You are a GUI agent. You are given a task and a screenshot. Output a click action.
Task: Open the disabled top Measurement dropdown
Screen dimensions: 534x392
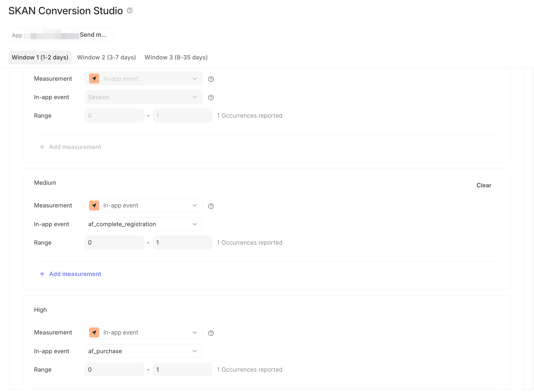[x=144, y=79]
